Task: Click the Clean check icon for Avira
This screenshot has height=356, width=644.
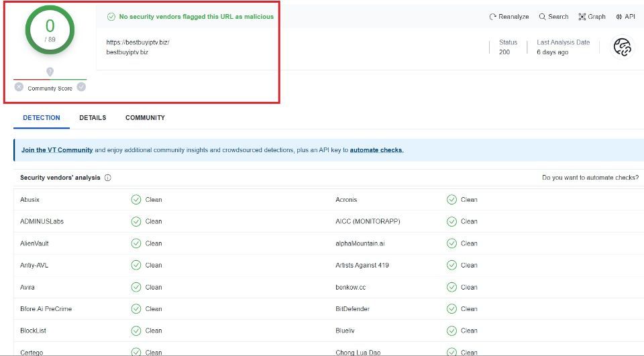Action: (x=136, y=288)
